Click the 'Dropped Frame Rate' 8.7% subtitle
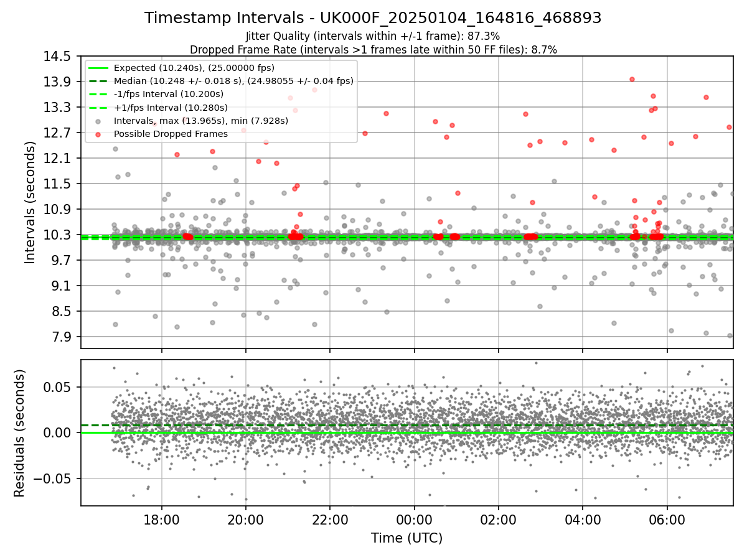The image size is (747, 560). click(x=373, y=49)
